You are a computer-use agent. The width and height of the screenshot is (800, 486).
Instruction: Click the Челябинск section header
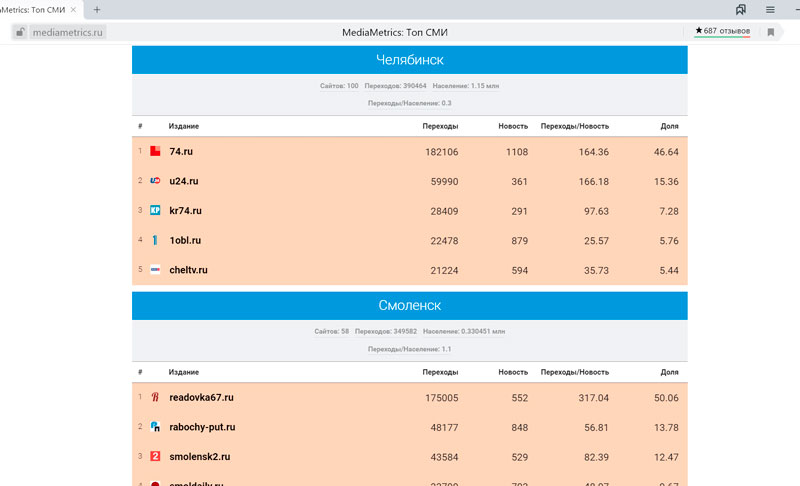pos(409,59)
